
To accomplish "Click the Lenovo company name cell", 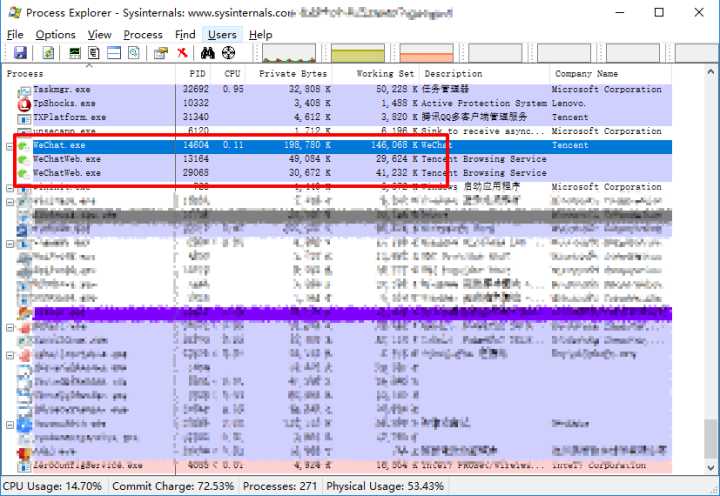I will [x=569, y=103].
